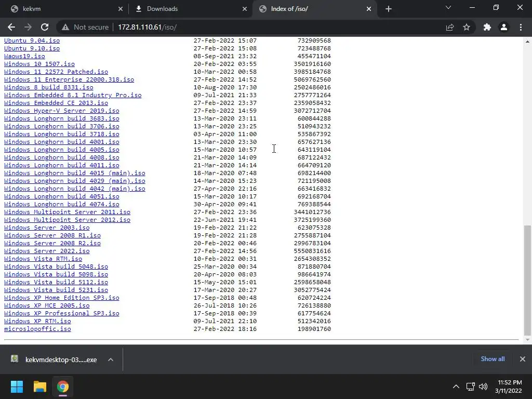
Task: Download Windows 10 1507.iso
Action: [x=39, y=64]
